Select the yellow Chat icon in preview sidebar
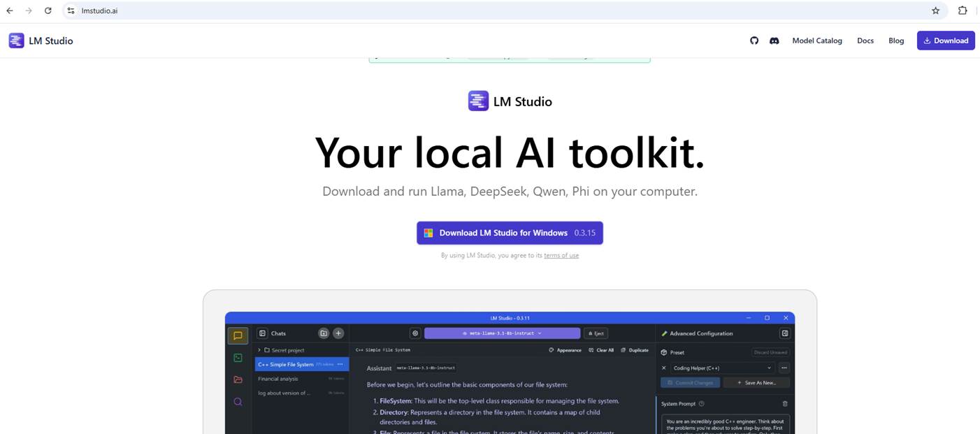Image resolution: width=980 pixels, height=434 pixels. point(238,335)
